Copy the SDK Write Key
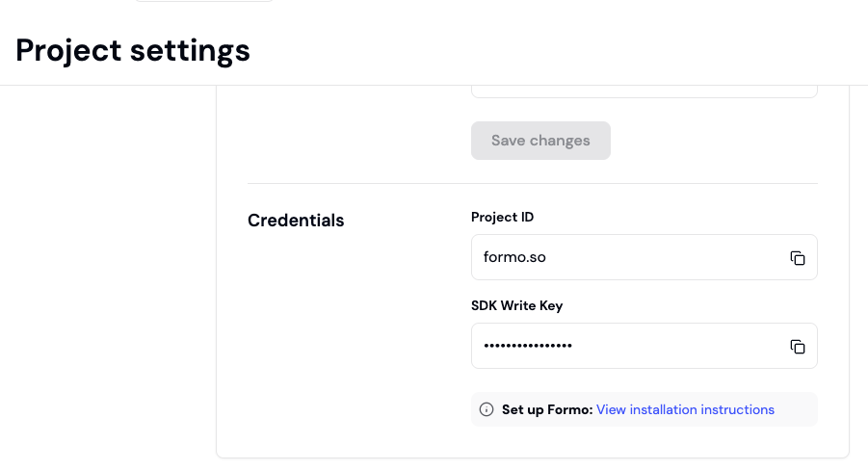 pyautogui.click(x=797, y=347)
